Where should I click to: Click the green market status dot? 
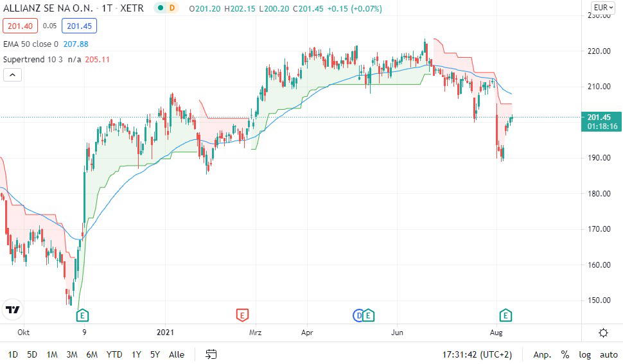coord(161,8)
